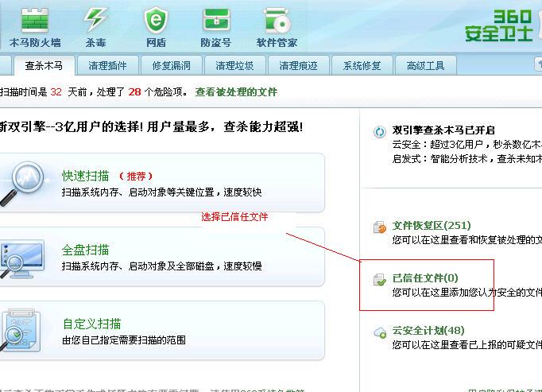Switch to the 查杀木马 tab

[x=44, y=65]
